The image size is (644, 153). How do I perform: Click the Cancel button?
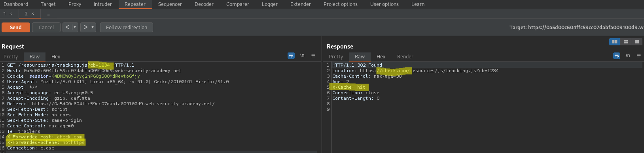[46, 27]
